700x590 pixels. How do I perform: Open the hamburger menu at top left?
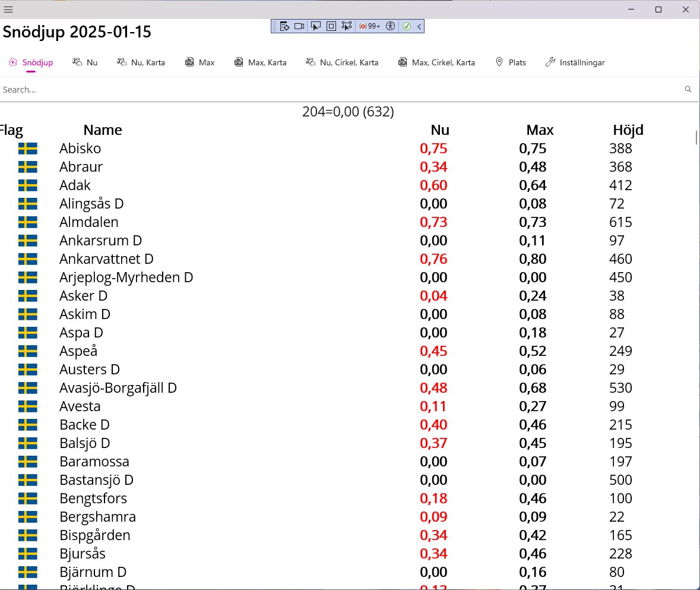pos(8,10)
